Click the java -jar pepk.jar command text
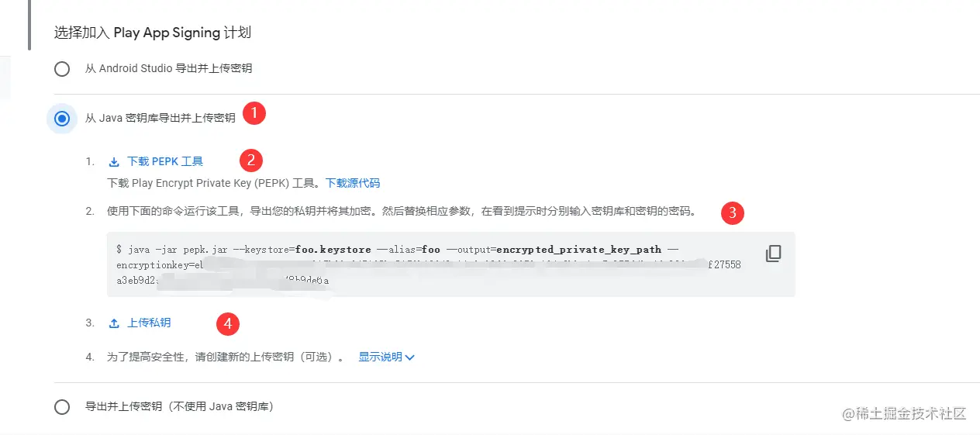Image resolution: width=980 pixels, height=435 pixels. tap(428, 264)
